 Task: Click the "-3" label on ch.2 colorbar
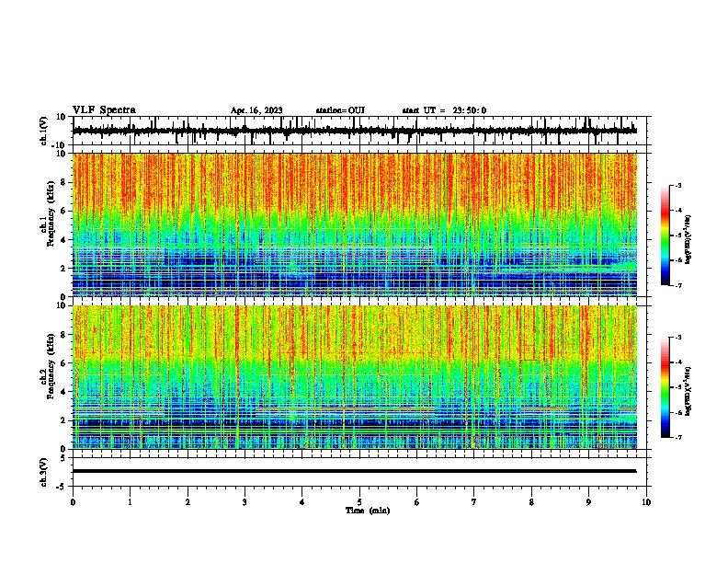[x=678, y=338]
